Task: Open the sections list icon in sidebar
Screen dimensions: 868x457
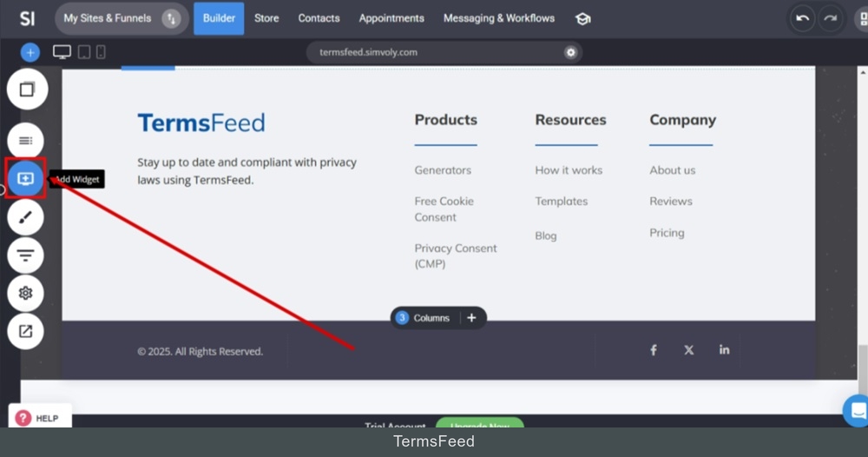Action: [25, 141]
